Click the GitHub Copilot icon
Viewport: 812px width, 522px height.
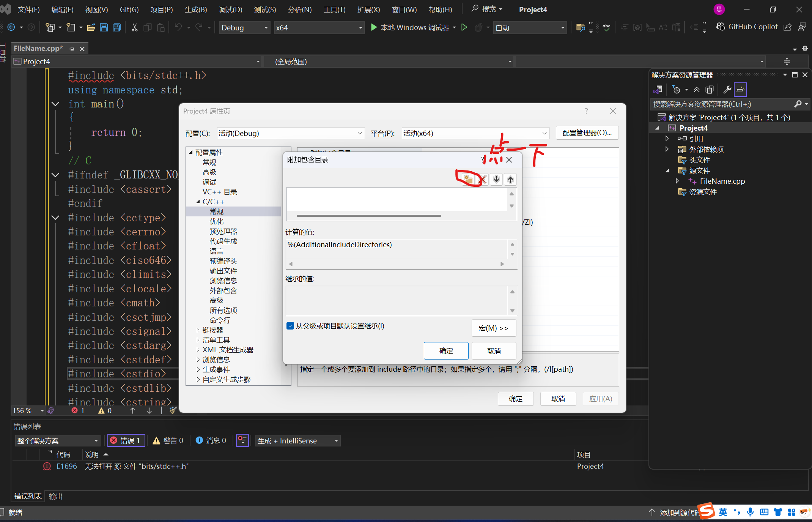click(720, 27)
